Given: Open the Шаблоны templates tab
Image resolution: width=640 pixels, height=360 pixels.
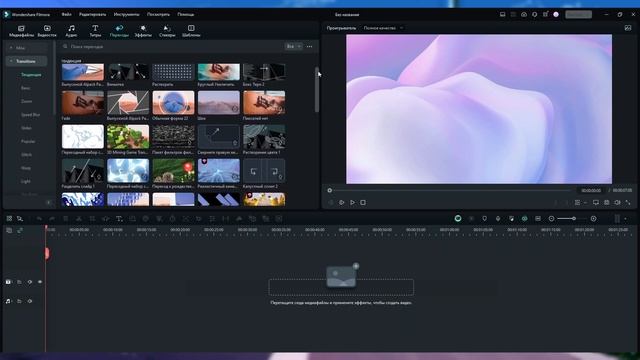Looking at the screenshot, I should pyautogui.click(x=191, y=31).
